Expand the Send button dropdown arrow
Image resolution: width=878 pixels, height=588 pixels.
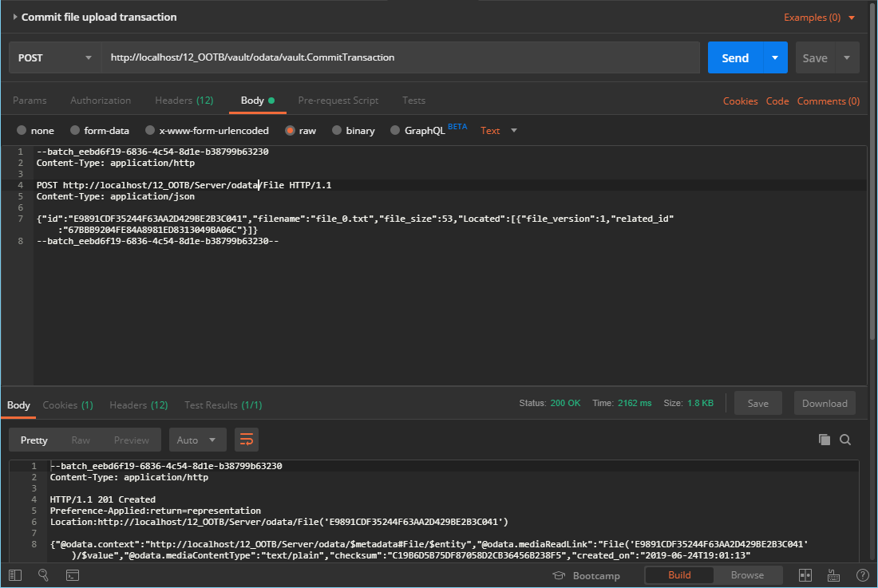click(774, 58)
